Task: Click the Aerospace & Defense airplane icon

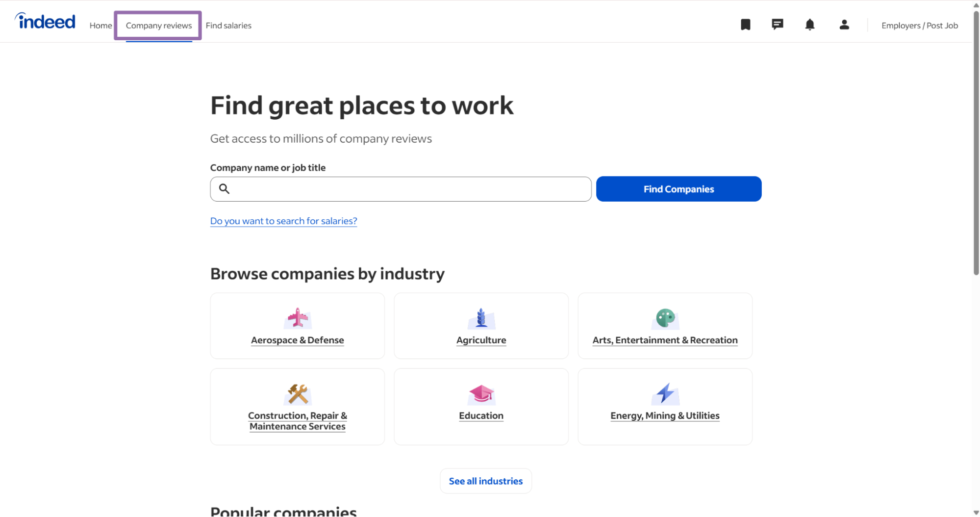Action: tap(298, 318)
